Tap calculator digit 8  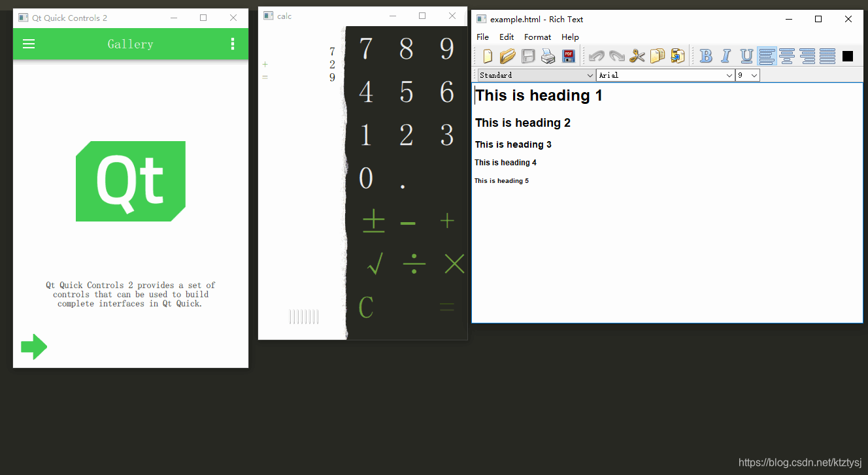[x=407, y=49]
